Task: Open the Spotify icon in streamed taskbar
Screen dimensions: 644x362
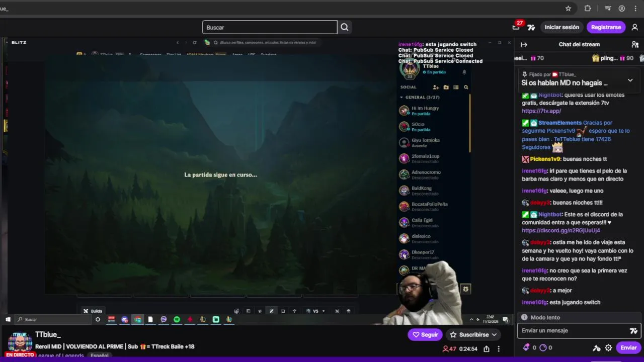Action: click(177, 319)
